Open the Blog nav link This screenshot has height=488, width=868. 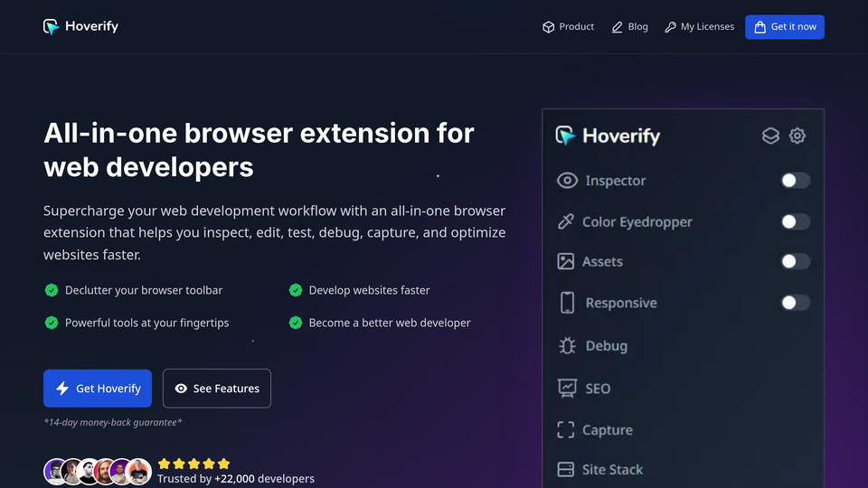coord(629,26)
